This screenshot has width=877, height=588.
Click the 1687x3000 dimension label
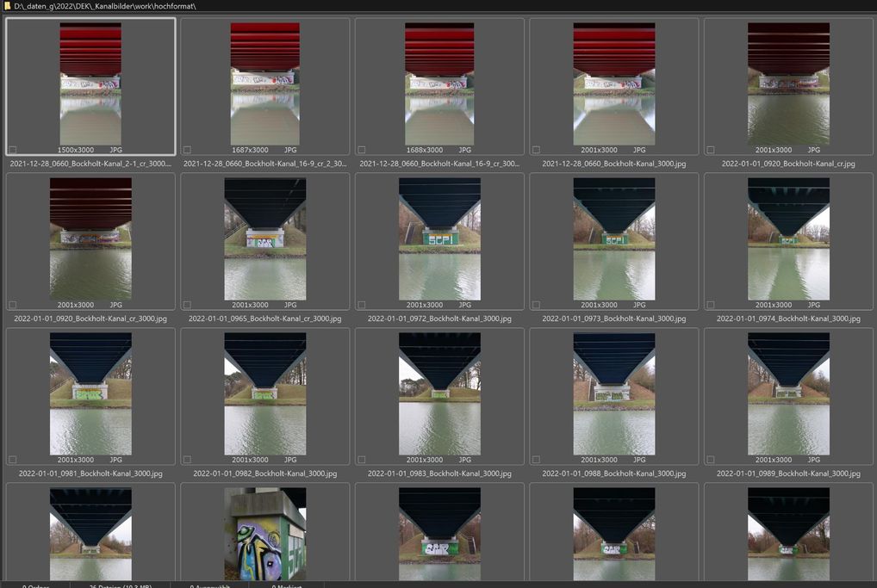(x=250, y=150)
